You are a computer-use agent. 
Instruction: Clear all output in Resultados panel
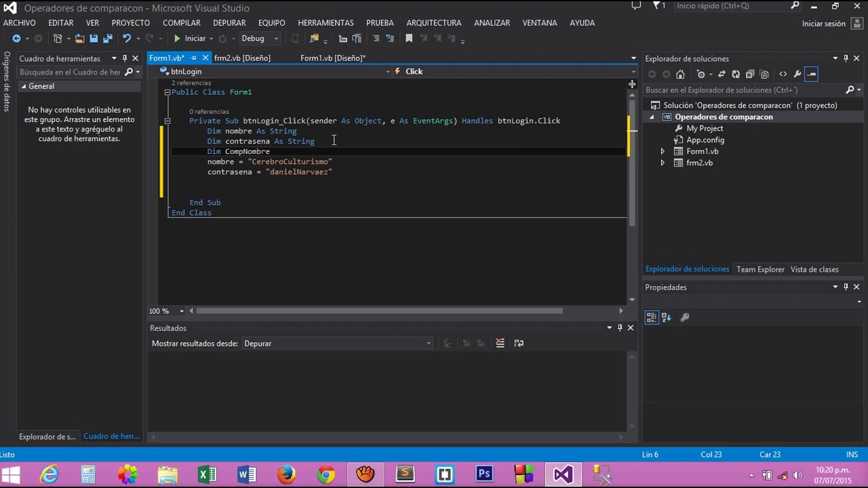click(500, 343)
